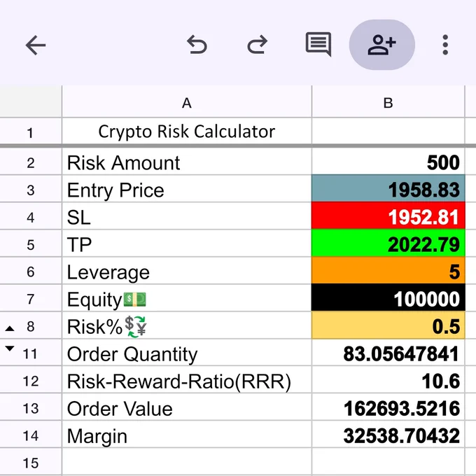Select row 5 header
The width and height of the screenshot is (476, 476).
[x=31, y=244]
